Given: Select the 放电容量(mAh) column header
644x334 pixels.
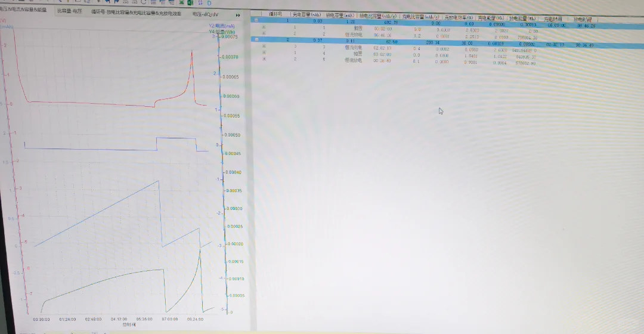Looking at the screenshot, I should (340, 15).
